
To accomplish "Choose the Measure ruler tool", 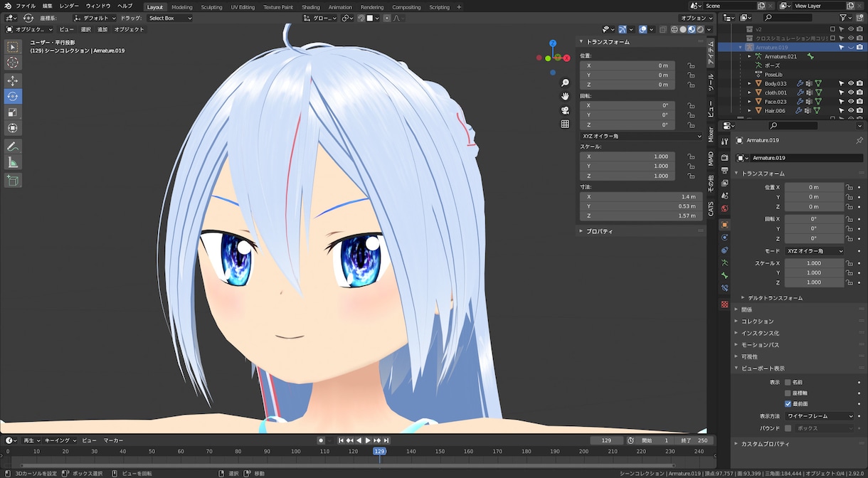I will 13,162.
